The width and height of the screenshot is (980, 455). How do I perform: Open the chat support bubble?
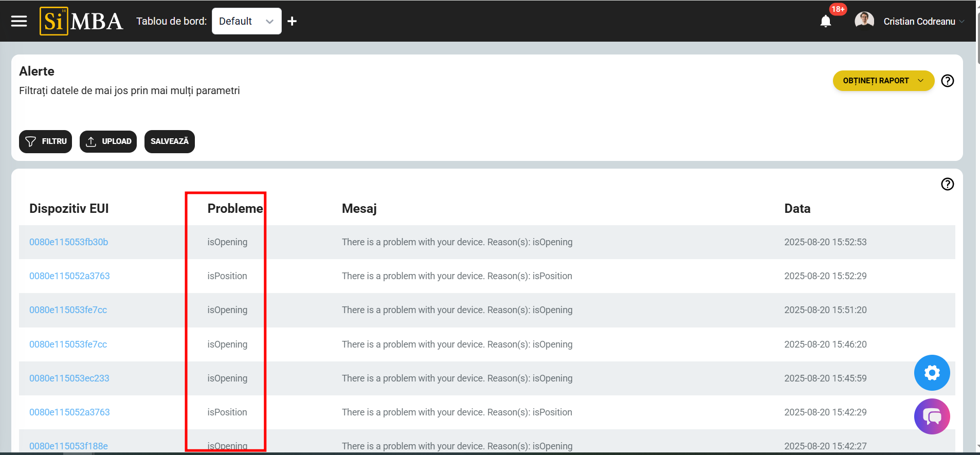[x=932, y=416]
